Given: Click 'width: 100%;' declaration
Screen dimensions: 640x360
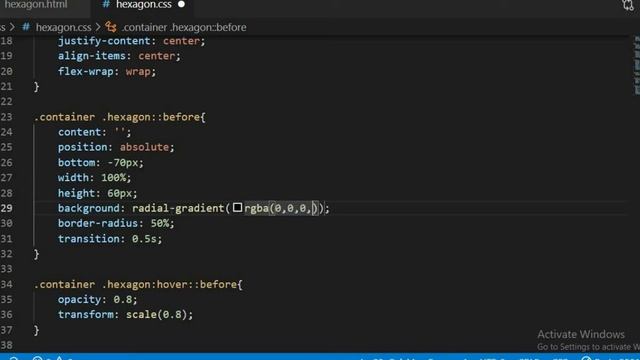Looking at the screenshot, I should [x=94, y=178].
